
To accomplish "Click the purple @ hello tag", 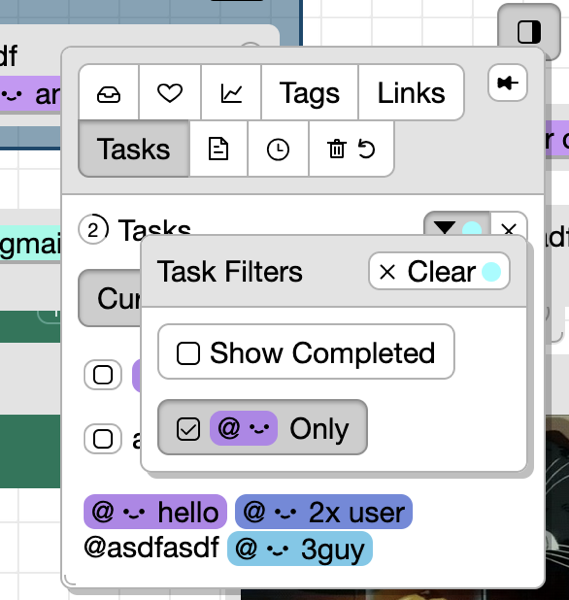I will (155, 512).
